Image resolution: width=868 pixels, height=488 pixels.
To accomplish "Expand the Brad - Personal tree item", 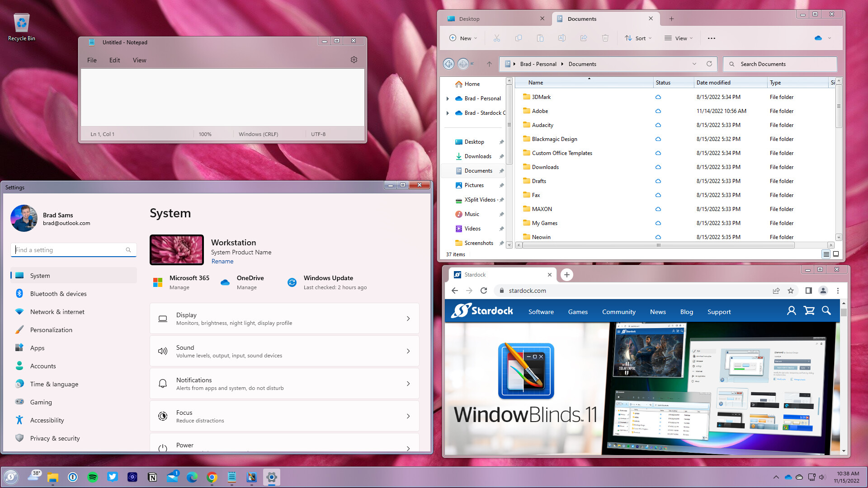I will [x=448, y=98].
